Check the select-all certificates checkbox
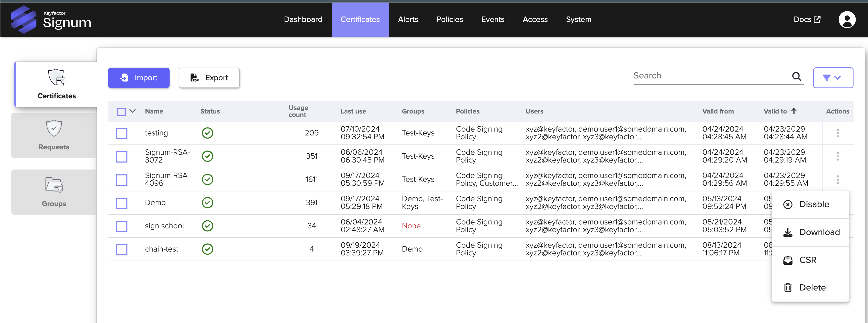 (121, 111)
